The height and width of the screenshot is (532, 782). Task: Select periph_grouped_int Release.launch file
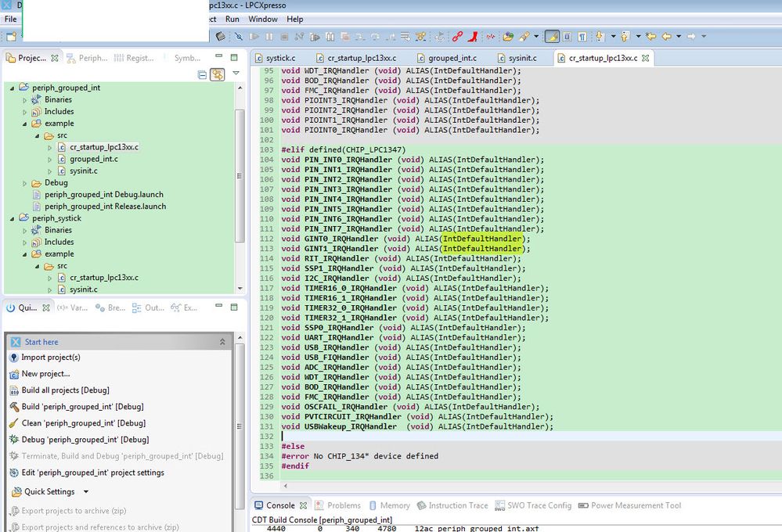105,207
